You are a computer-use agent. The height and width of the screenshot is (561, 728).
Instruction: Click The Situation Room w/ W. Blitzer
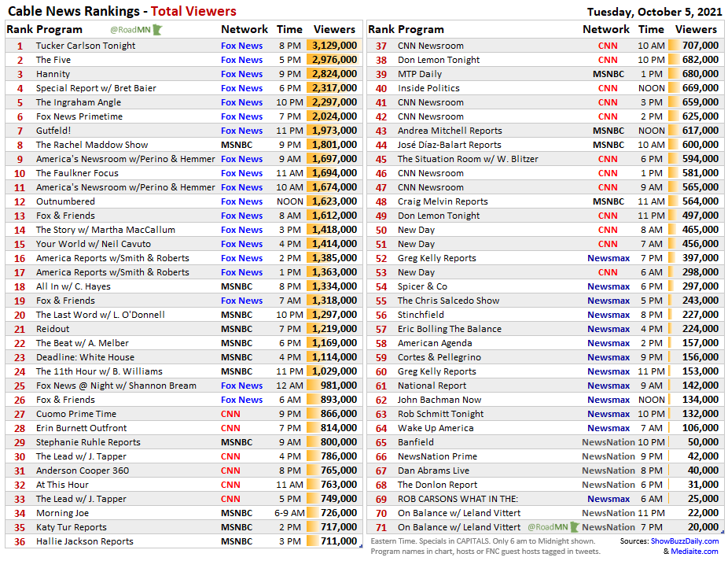click(x=468, y=159)
